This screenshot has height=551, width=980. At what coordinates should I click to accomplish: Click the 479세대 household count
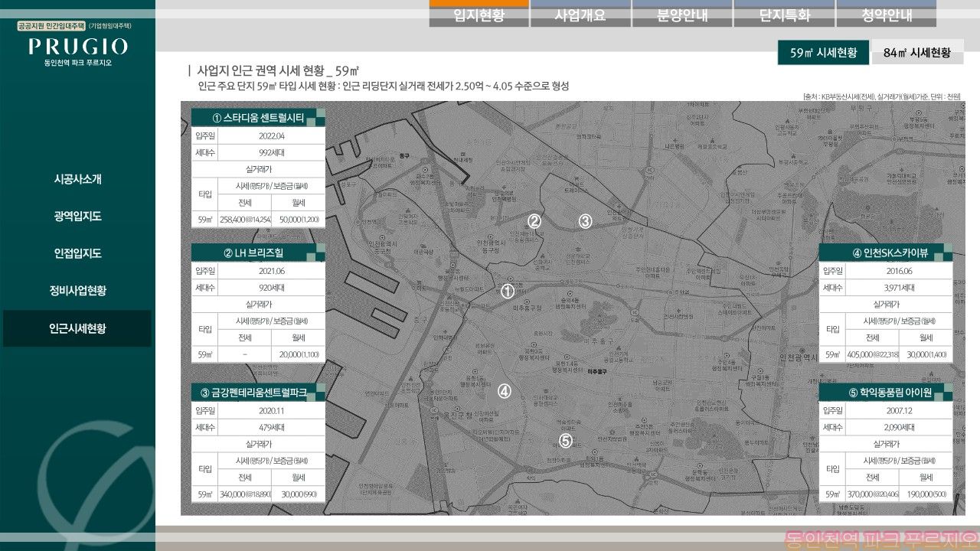[271, 427]
